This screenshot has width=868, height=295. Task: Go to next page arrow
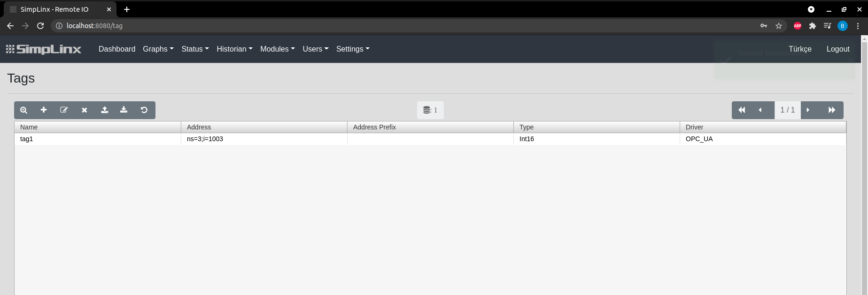(808, 110)
